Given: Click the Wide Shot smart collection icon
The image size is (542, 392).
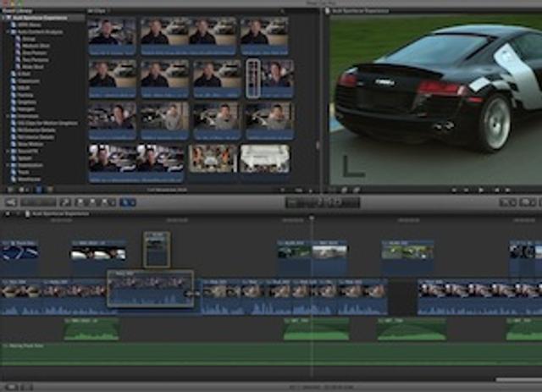Looking at the screenshot, I should pyautogui.click(x=18, y=67).
